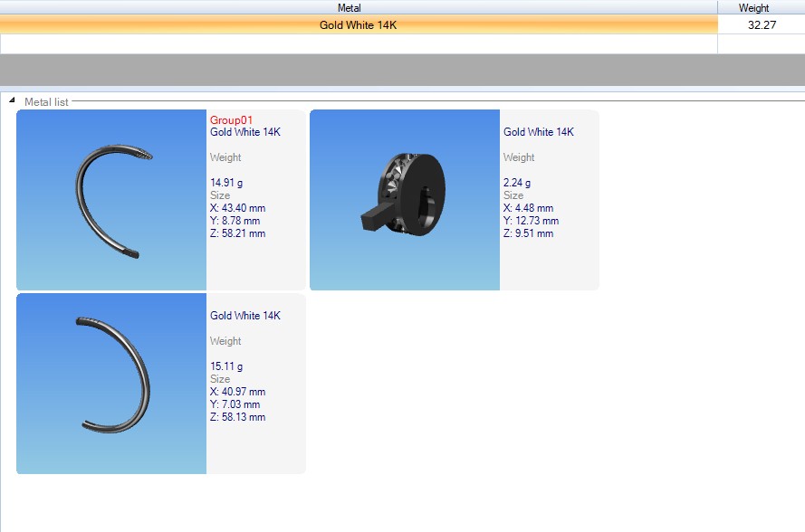Screen dimensions: 805x532
Task: Click the Z: 58.13 mm size line
Action: click(x=237, y=417)
